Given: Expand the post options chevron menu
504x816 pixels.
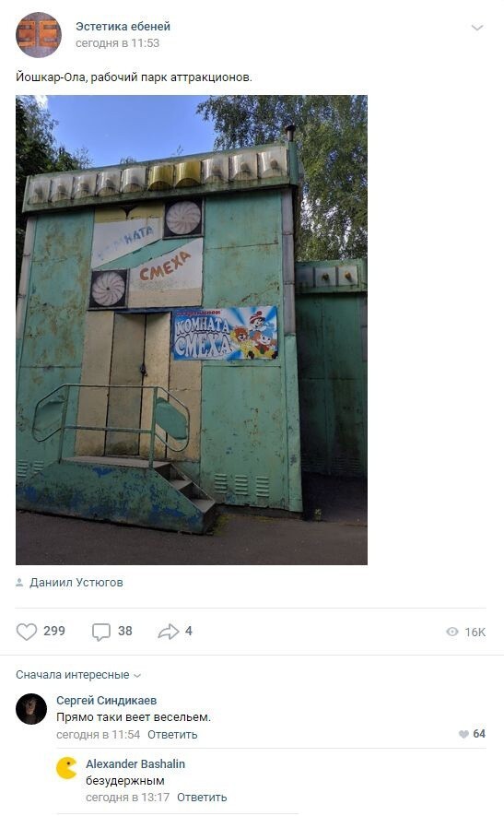Looking at the screenshot, I should click(x=477, y=28).
